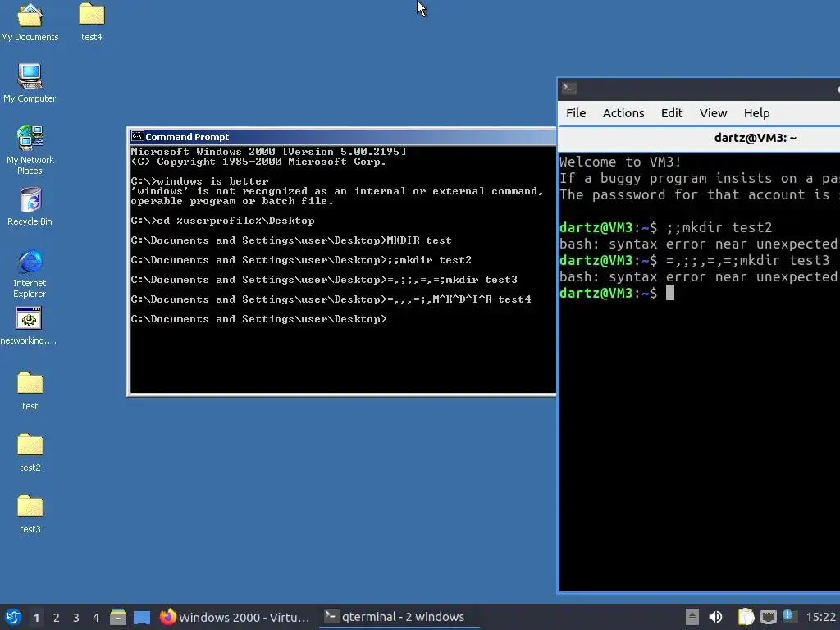Viewport: 840px width, 630px height.
Task: Open the My Documents desktop icon
Action: coord(30,21)
